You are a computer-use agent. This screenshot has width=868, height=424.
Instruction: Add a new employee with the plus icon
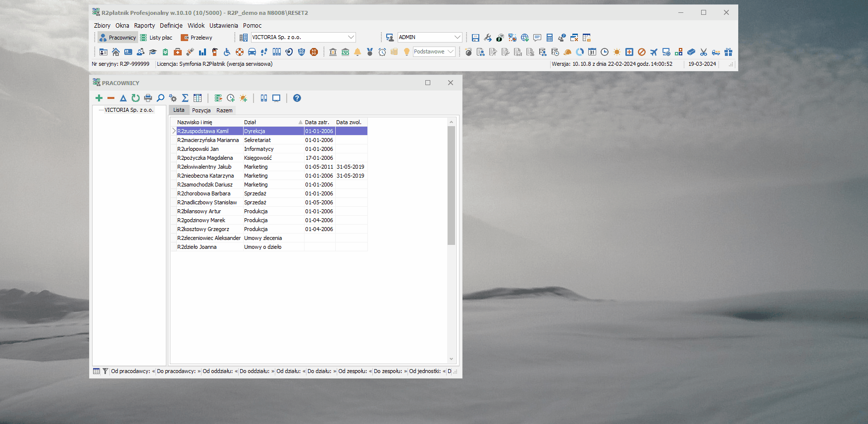tap(99, 98)
